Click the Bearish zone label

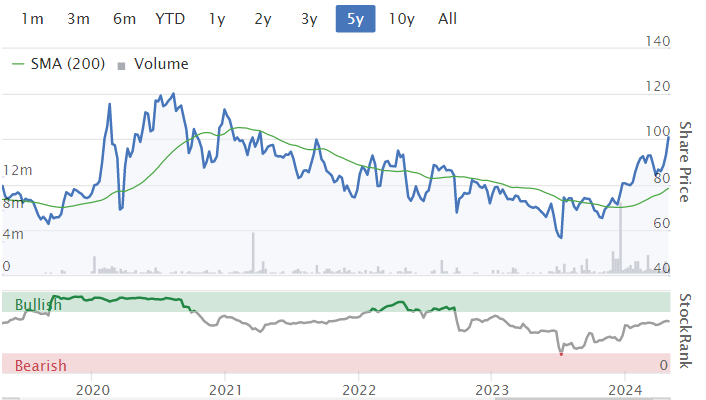pyautogui.click(x=41, y=365)
